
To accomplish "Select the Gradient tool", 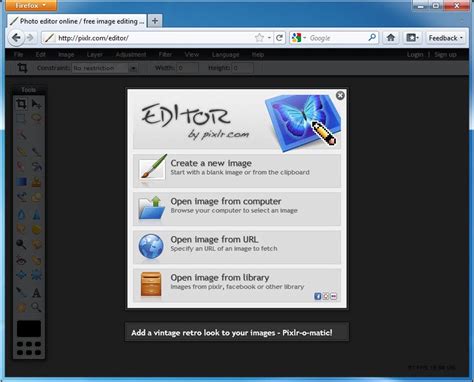I will [21, 182].
